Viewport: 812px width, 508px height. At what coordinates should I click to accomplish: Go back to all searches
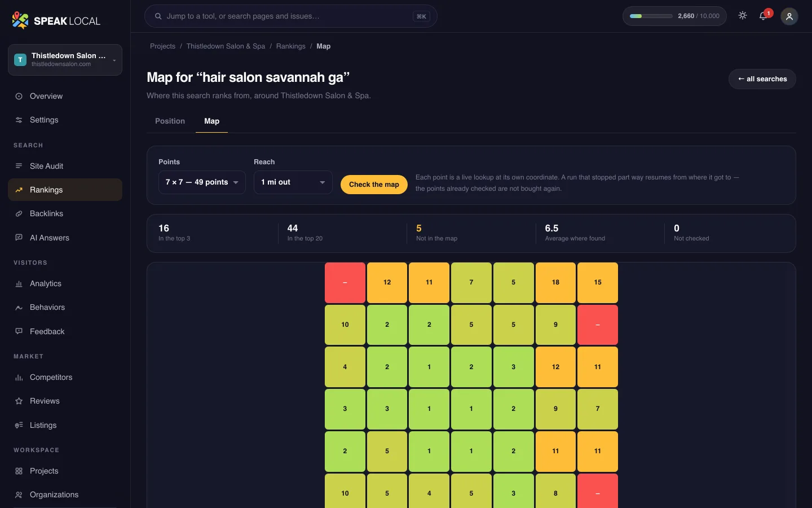pyautogui.click(x=762, y=79)
